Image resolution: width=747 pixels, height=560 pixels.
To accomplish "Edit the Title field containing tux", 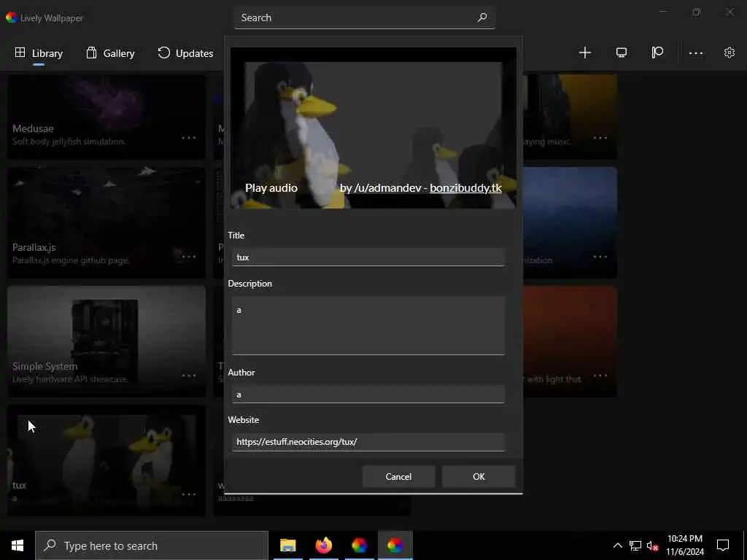I will [x=368, y=257].
